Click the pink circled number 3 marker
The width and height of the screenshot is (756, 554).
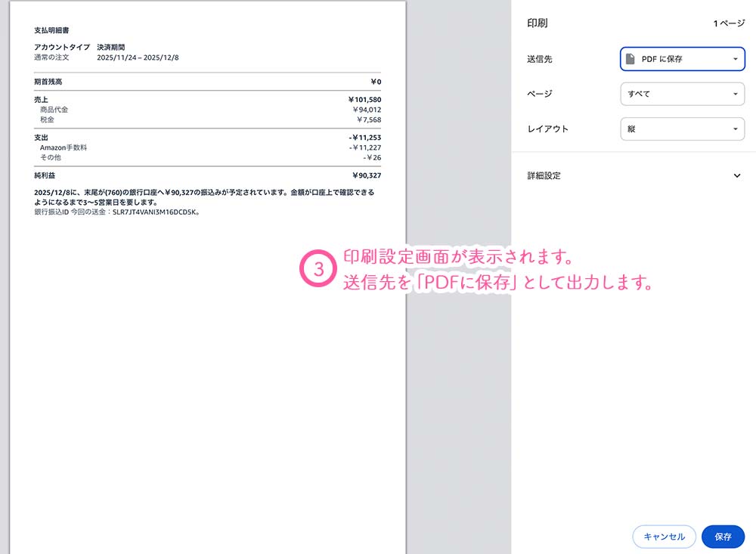318,270
